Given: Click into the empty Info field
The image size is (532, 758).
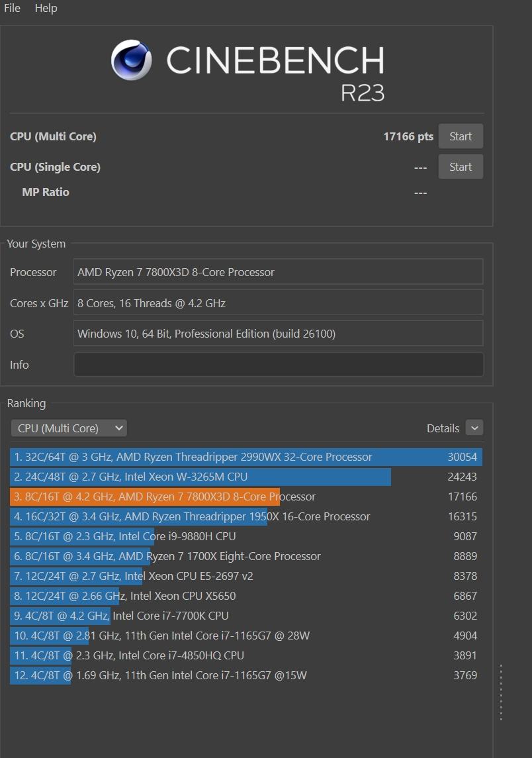Looking at the screenshot, I should click(x=278, y=365).
